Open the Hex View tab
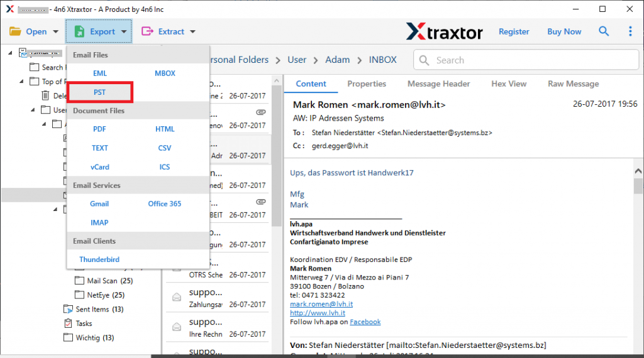The image size is (644, 358). coord(509,84)
